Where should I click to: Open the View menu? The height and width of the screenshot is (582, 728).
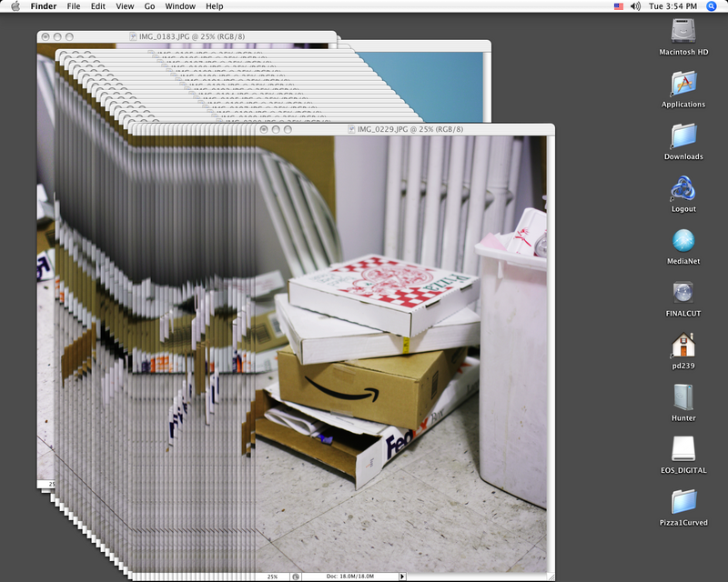point(125,6)
